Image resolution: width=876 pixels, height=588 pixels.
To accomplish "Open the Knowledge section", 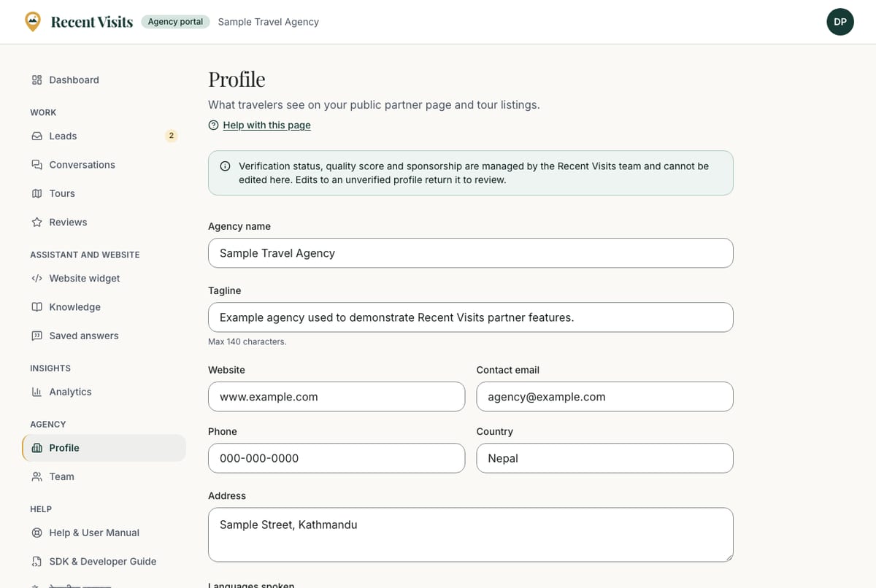I will 104,307.
